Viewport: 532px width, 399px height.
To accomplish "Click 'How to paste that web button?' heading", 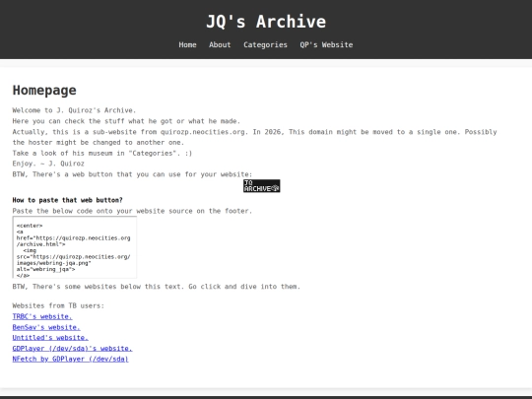I will tap(68, 200).
